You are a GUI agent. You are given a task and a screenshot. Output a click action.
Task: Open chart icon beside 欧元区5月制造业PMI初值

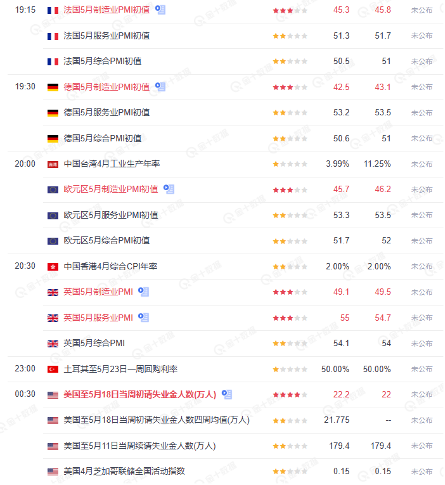pos(169,189)
